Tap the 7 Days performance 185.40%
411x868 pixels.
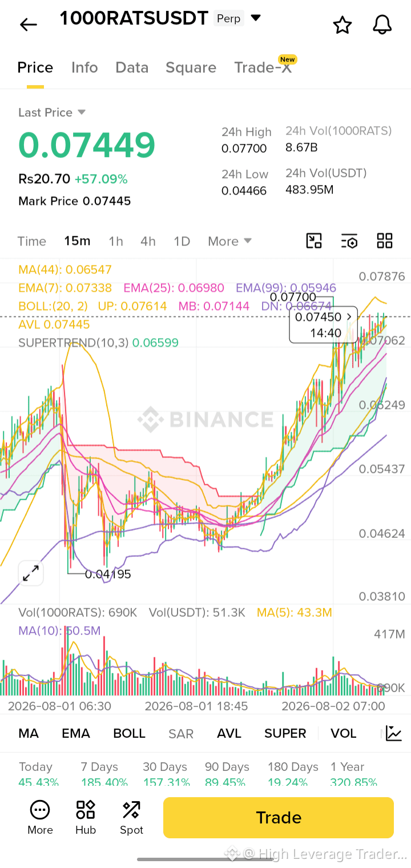pos(104,783)
